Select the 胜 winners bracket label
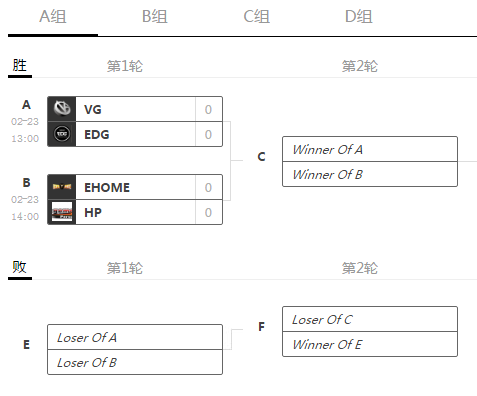 (x=20, y=66)
